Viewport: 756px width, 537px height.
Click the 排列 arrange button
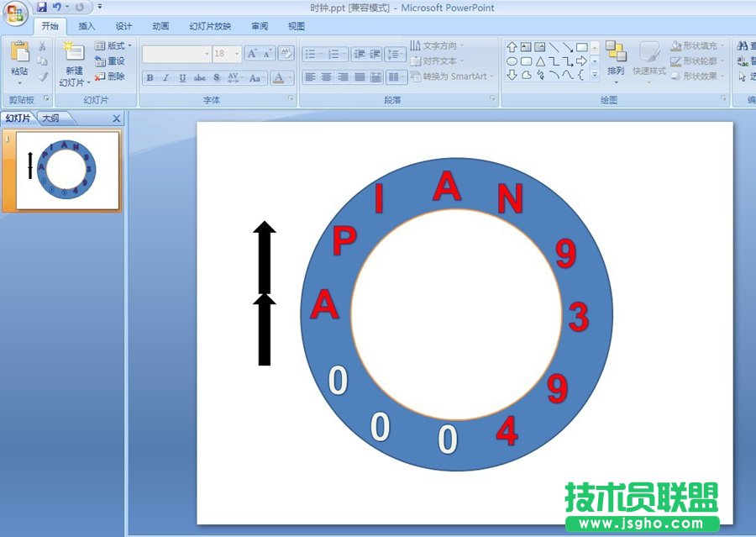(x=616, y=67)
